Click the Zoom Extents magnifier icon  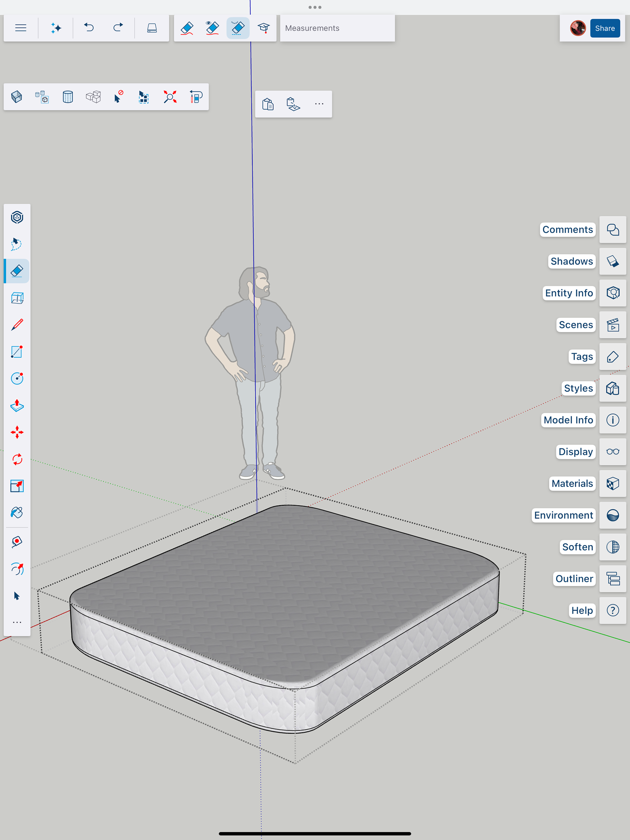coord(170,97)
